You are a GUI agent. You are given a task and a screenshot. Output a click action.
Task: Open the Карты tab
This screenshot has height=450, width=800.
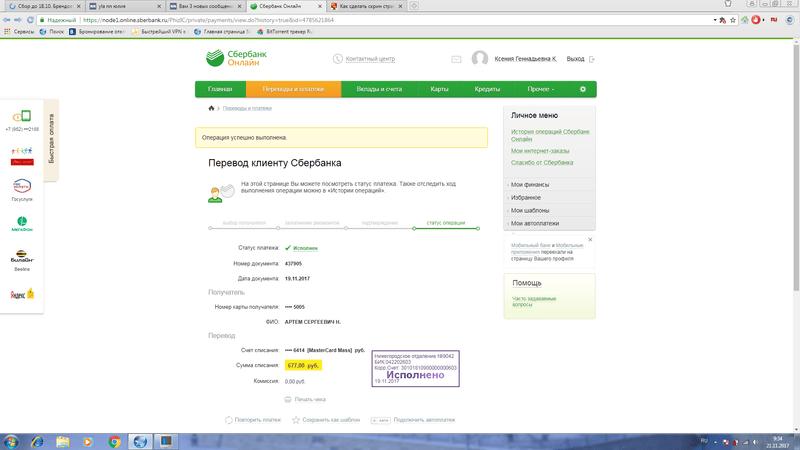click(439, 89)
